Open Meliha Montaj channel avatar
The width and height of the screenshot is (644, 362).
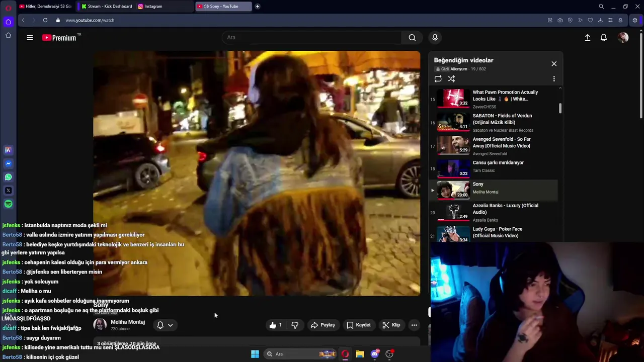click(100, 325)
